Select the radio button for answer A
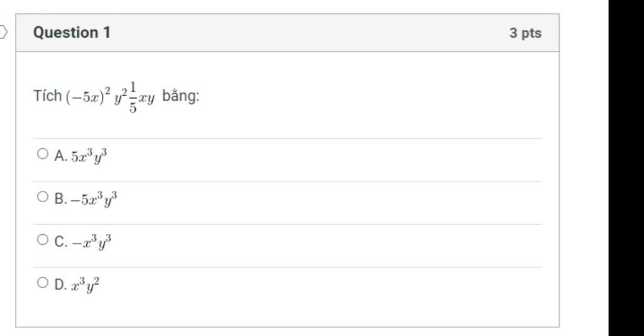This screenshot has width=644, height=336. [x=42, y=154]
